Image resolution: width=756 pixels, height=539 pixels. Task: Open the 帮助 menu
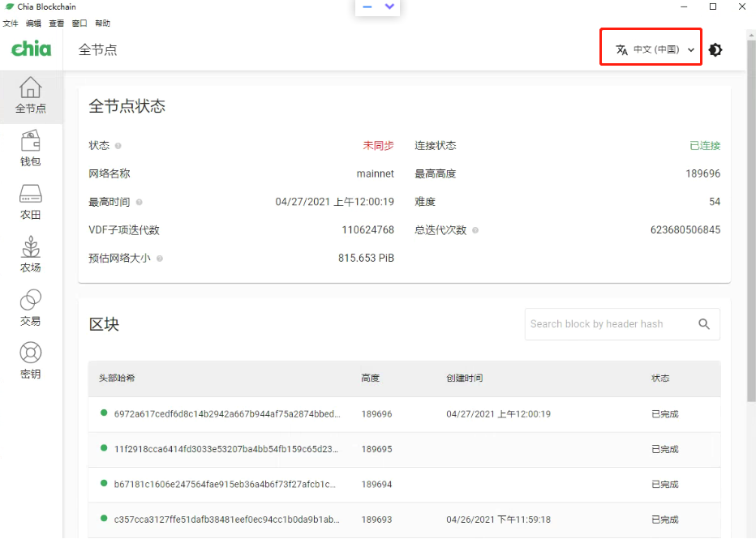(x=103, y=24)
